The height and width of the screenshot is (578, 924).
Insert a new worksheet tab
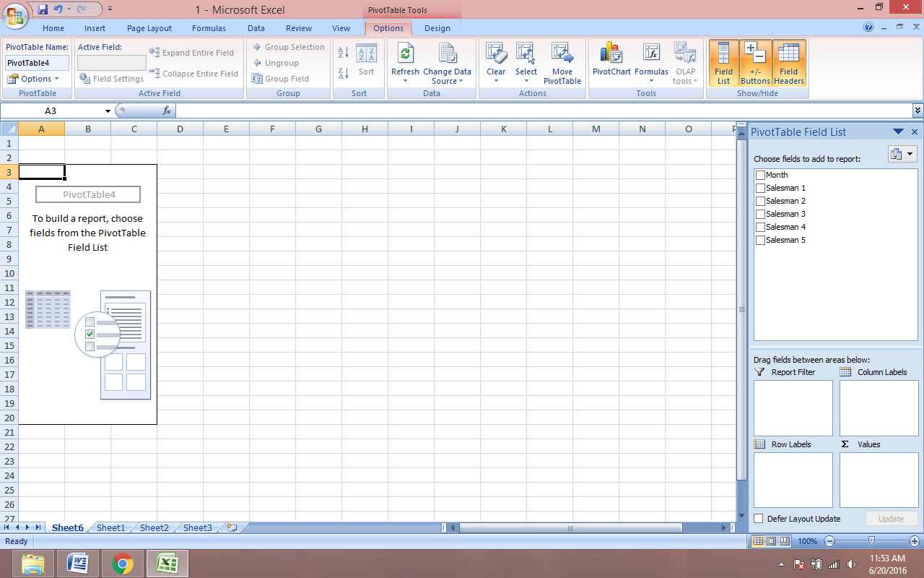coord(232,528)
